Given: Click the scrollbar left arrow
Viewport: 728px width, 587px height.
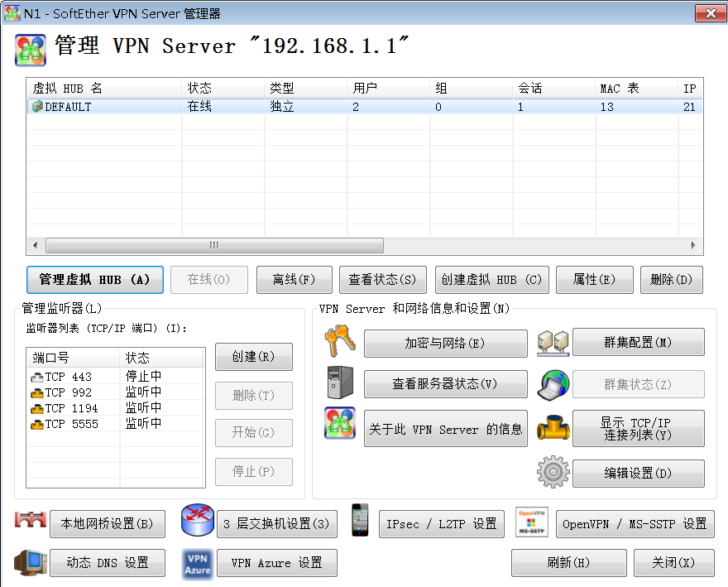Looking at the screenshot, I should [x=36, y=245].
